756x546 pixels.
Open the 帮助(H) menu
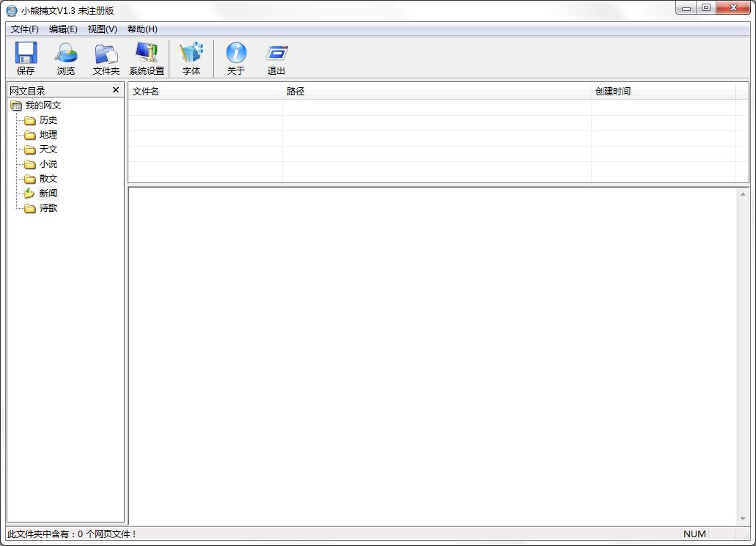click(142, 29)
